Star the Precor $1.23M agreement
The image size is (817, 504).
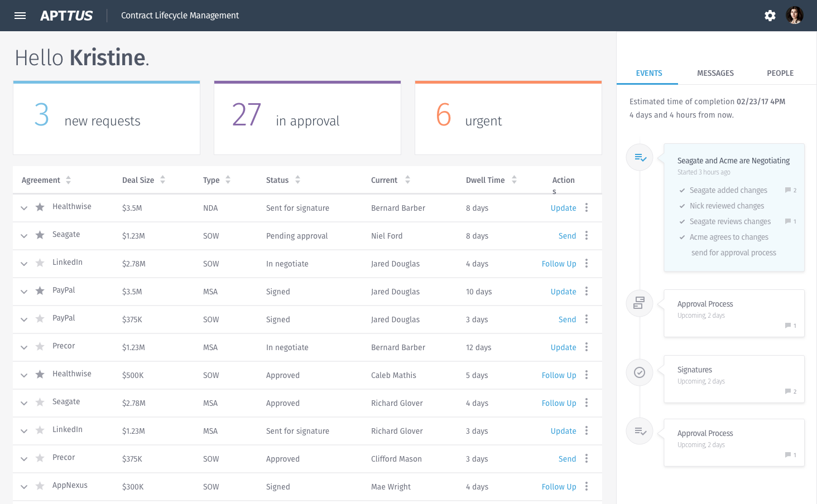coord(40,347)
